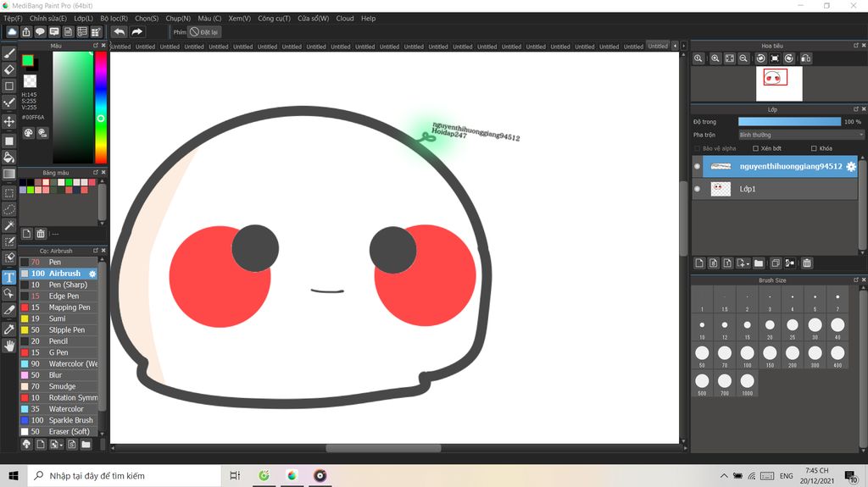Select the Lớp1 layer row

775,189
